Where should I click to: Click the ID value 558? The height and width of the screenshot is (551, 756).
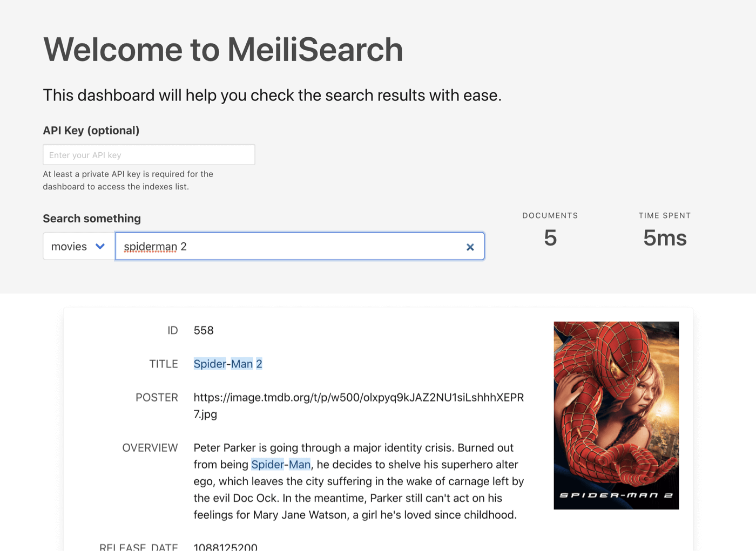click(x=204, y=330)
